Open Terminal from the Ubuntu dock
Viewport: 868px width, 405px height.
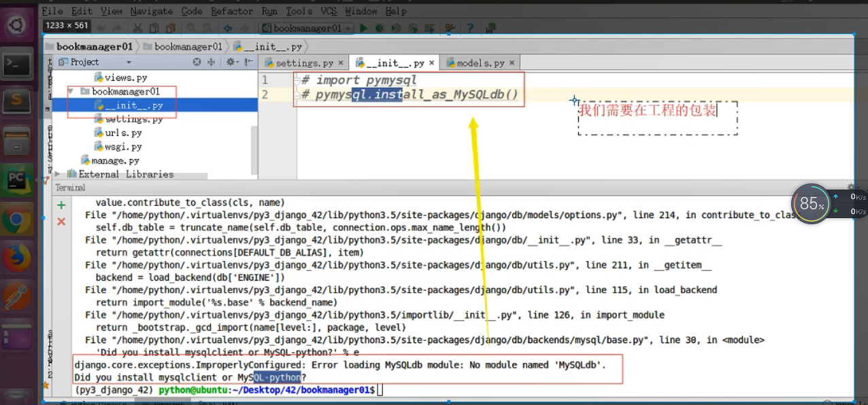point(16,65)
